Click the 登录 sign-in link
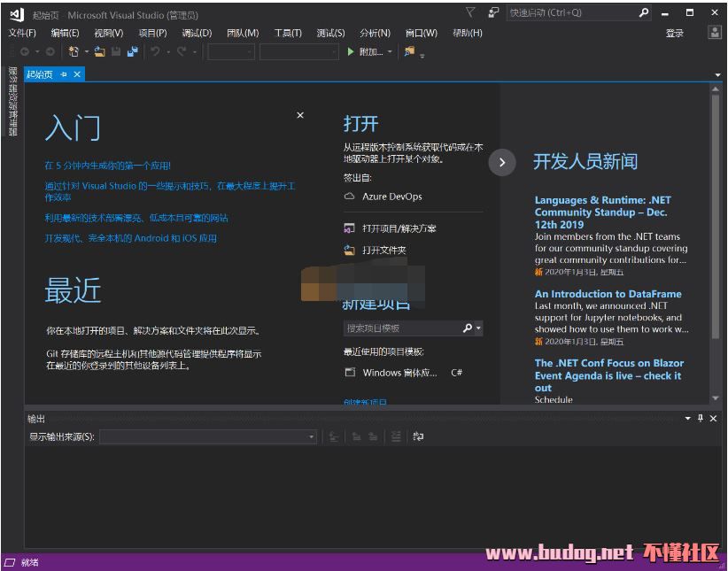This screenshot has width=728, height=571. [675, 33]
